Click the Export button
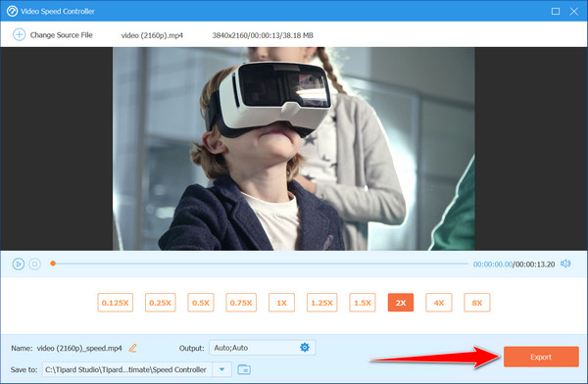The image size is (588, 384). click(541, 357)
